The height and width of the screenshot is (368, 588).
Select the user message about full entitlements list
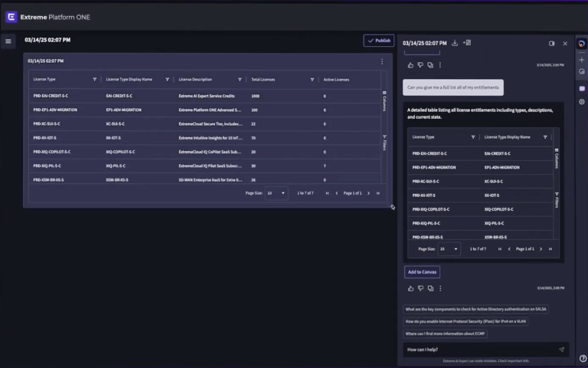tap(453, 87)
